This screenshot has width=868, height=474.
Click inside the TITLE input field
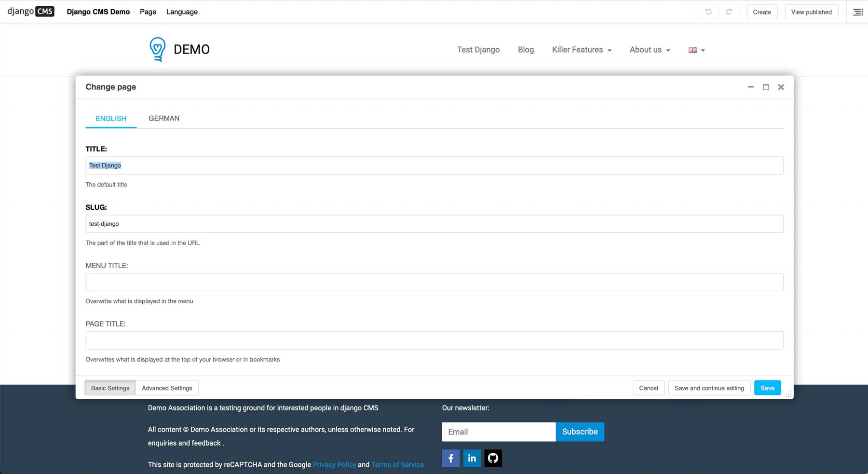point(434,165)
